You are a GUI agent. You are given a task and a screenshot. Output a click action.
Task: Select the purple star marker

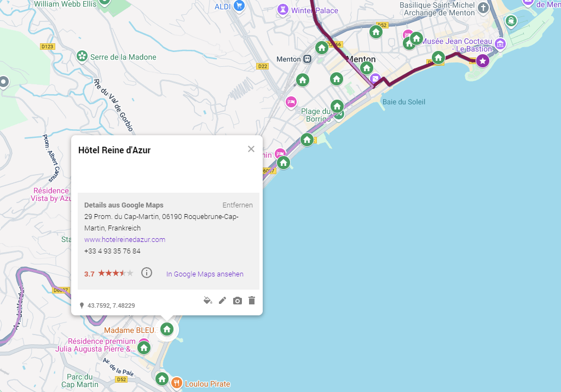pyautogui.click(x=483, y=61)
